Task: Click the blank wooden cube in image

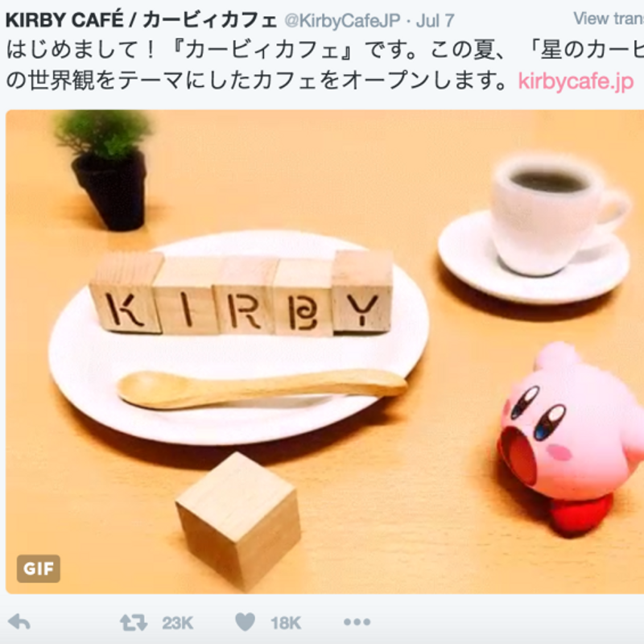Action: 238,520
